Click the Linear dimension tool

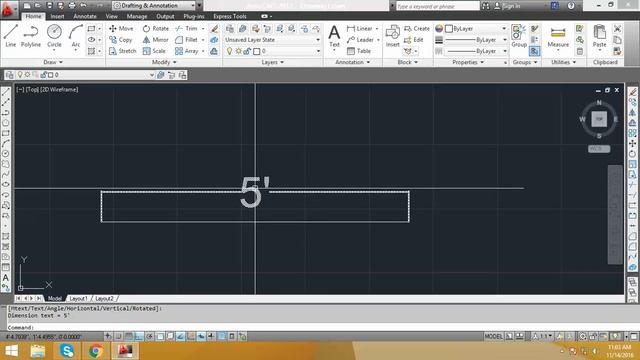360,29
